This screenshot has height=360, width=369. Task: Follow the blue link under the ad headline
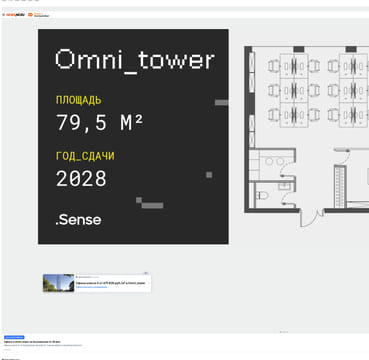click(x=92, y=287)
